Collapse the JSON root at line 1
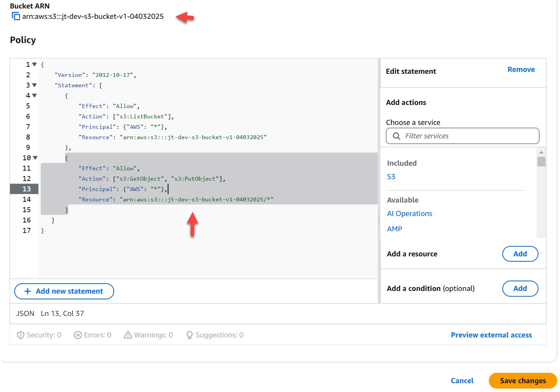The height and width of the screenshot is (392, 560). [x=34, y=64]
